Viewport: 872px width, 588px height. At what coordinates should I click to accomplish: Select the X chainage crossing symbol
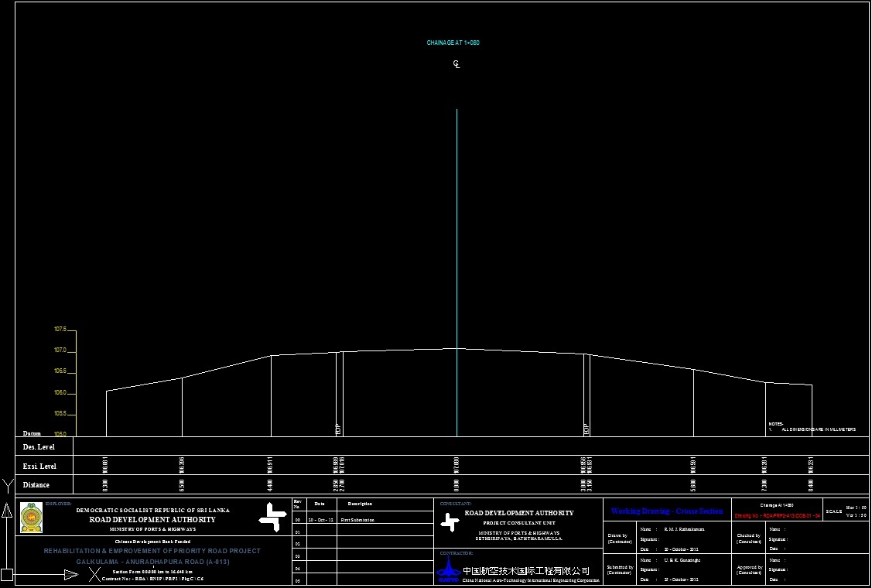pos(94,574)
